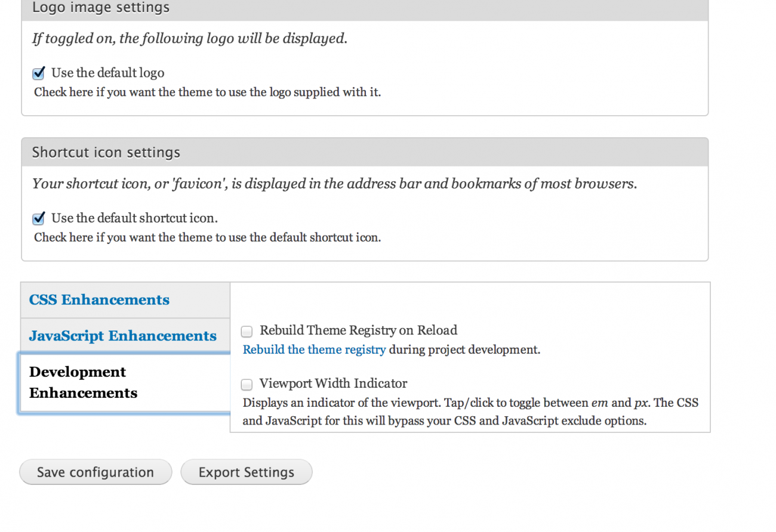Click the 'Use the default logo' label text

click(x=107, y=73)
